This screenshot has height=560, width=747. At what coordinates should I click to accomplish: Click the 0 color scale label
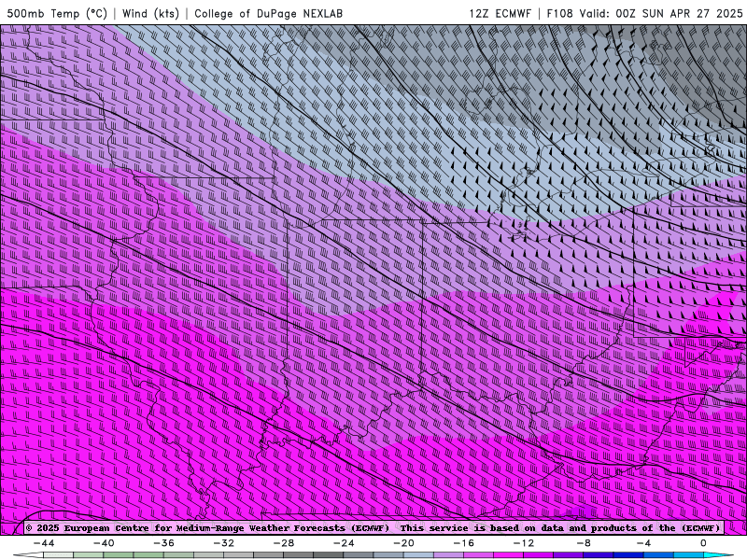coord(703,543)
